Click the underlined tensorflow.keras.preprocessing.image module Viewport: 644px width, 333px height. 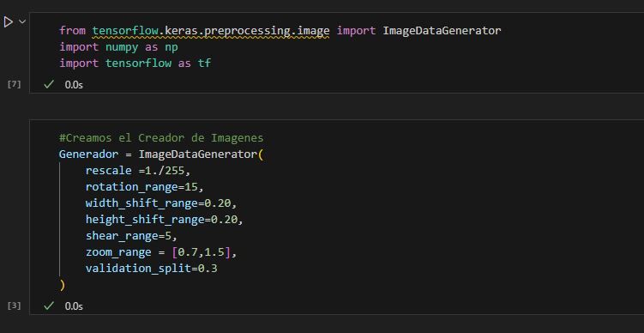(x=211, y=31)
